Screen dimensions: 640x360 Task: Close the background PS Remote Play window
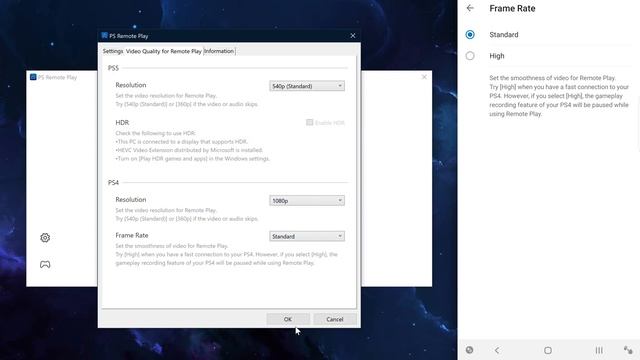pyautogui.click(x=424, y=77)
